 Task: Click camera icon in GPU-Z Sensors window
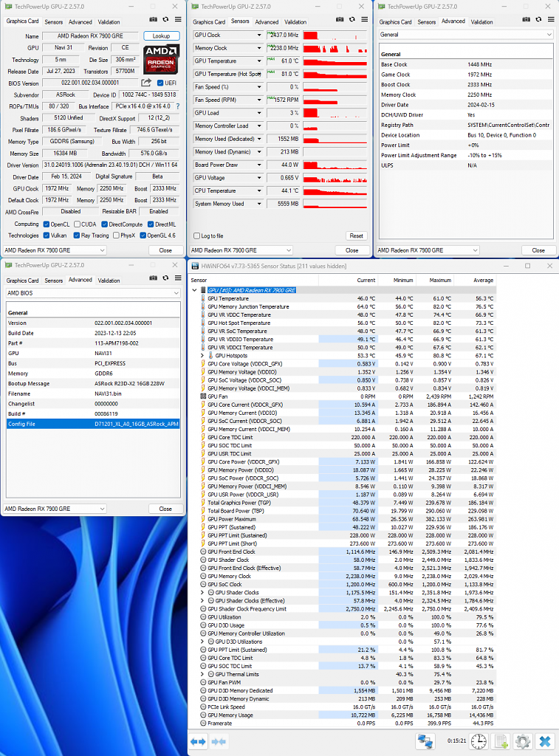340,20
